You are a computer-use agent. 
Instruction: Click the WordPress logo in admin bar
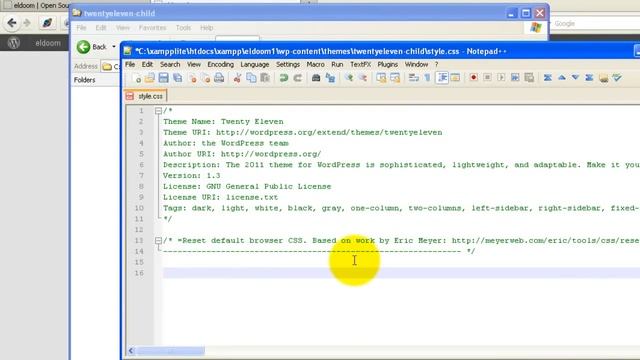[14, 43]
